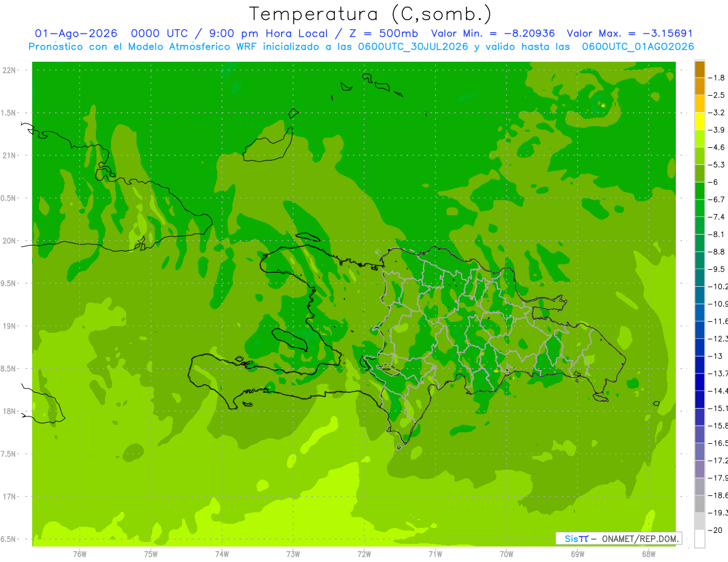This screenshot has width=728, height=562.
Task: Click the latitude label "19N"
Action: (x=9, y=326)
